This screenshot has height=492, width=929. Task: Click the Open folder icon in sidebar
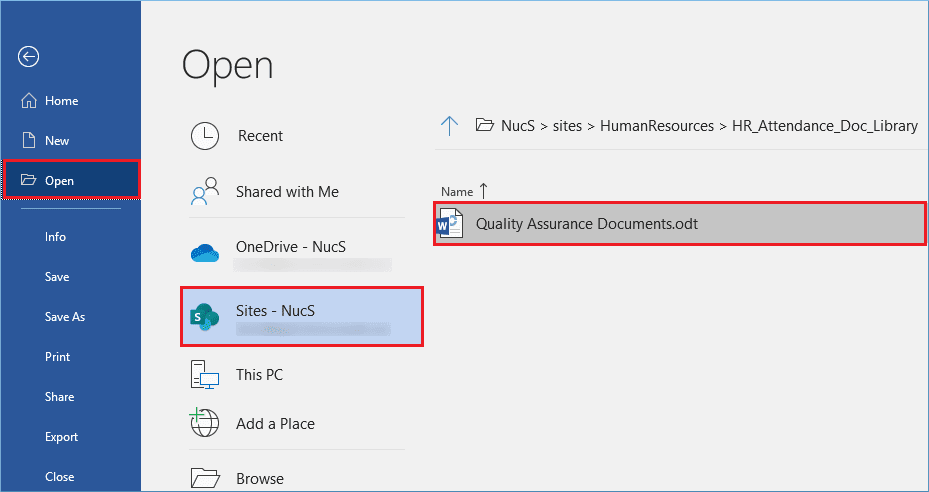coord(28,180)
